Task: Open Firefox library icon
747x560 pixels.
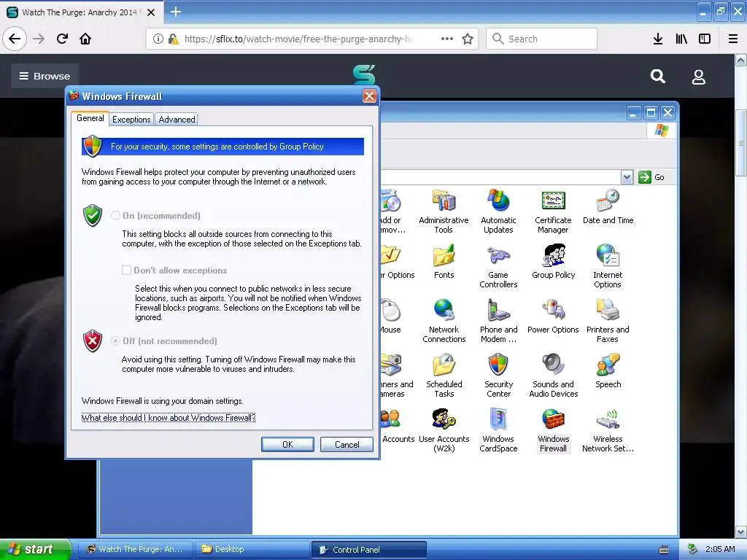Action: 681,39
